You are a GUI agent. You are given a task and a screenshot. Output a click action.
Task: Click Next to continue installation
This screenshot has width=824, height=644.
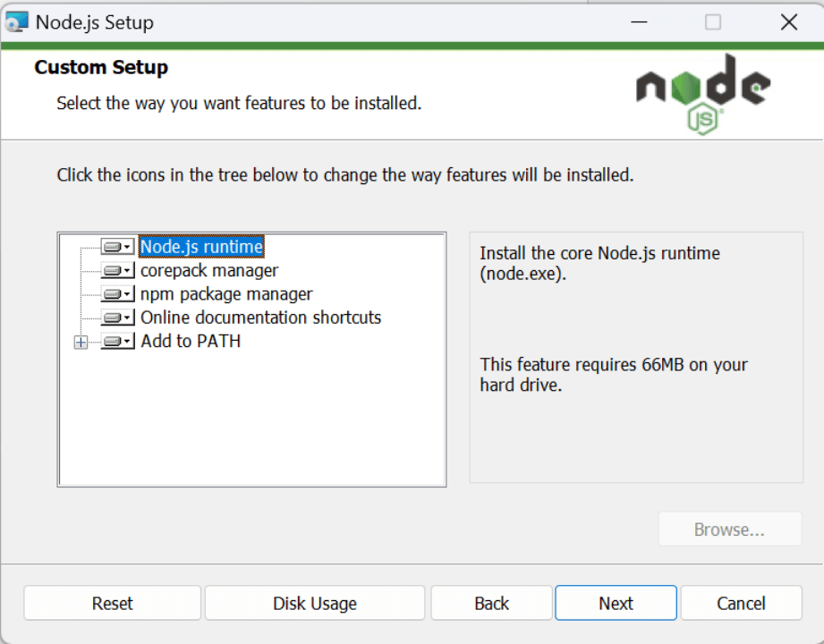tap(615, 602)
